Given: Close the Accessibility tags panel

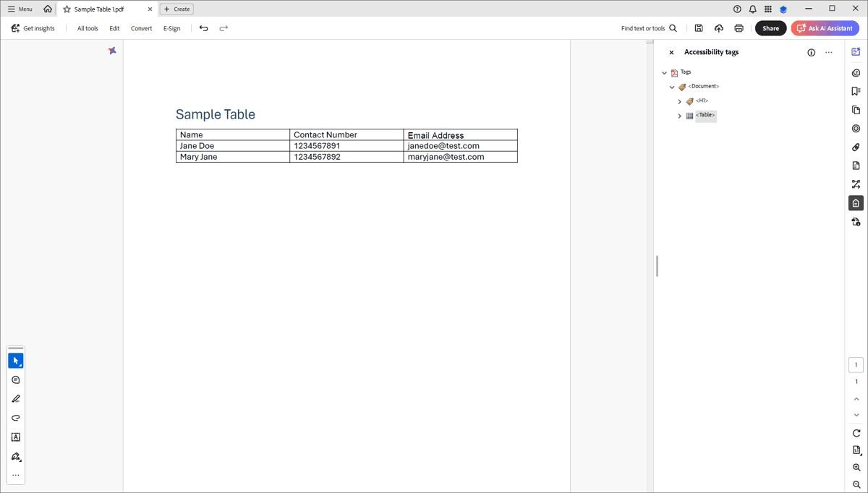Looking at the screenshot, I should pos(671,52).
